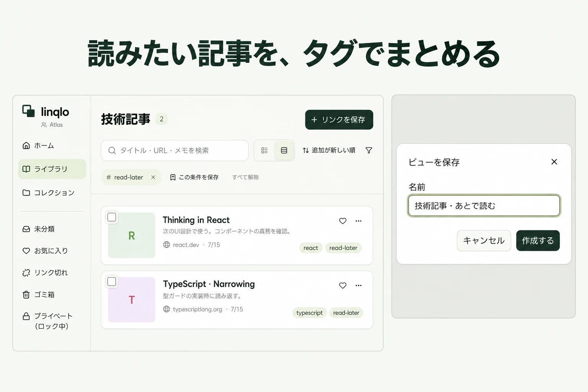This screenshot has height=392, width=588.
Task: Open the 追加が新しい順 sort dropdown
Action: click(x=329, y=150)
